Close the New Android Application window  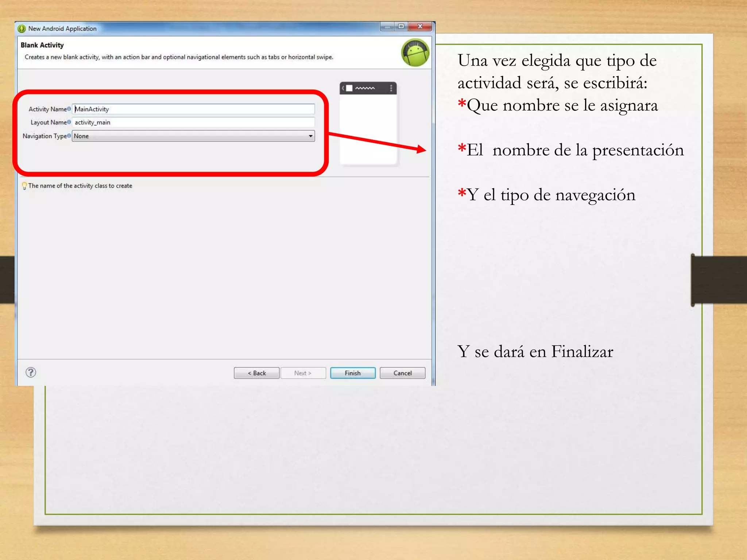coord(420,27)
